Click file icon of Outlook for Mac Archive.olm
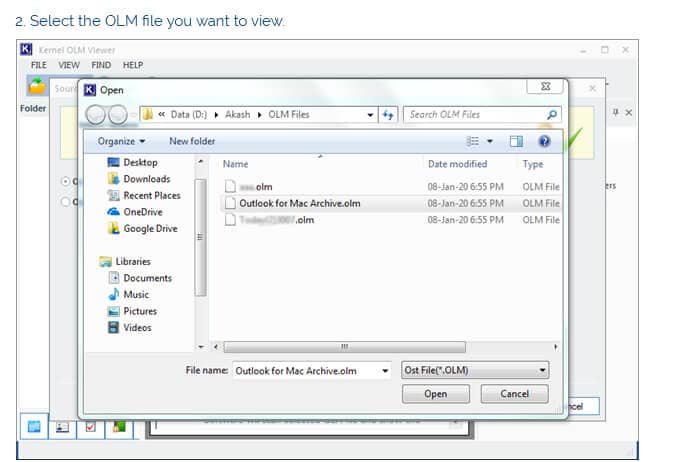The height and width of the screenshot is (462, 698). tap(230, 203)
